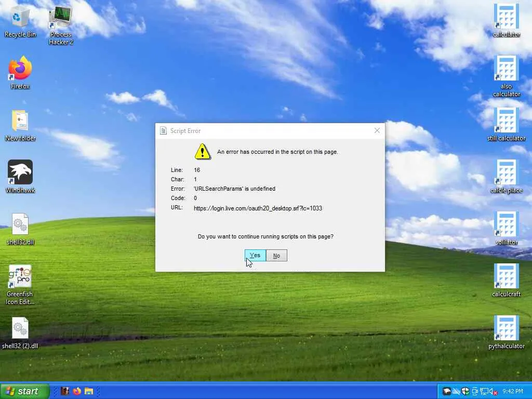This screenshot has width=532, height=399.
Task: Open the calculator desktop shortcut
Action: (506, 20)
